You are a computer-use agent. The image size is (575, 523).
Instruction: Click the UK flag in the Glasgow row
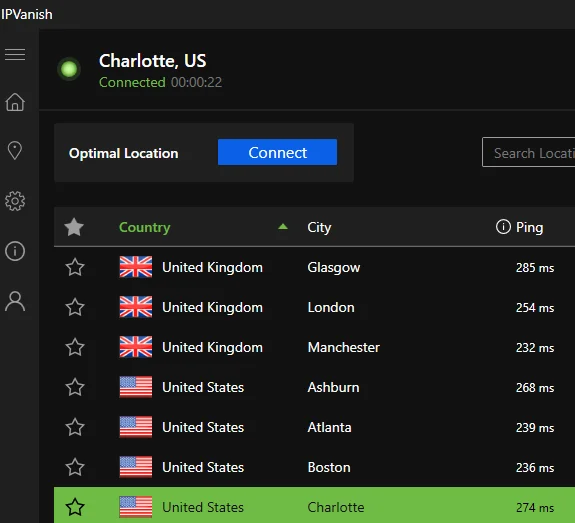136,267
